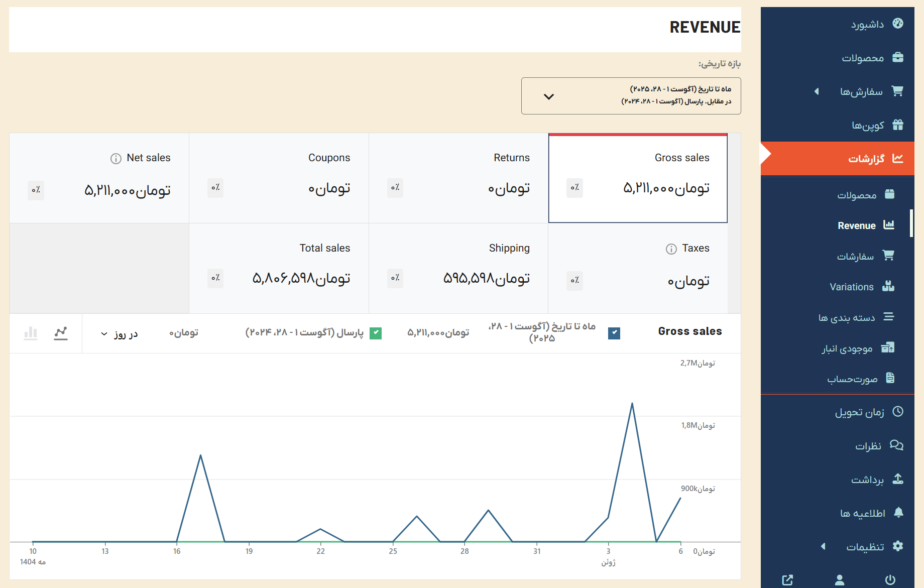The width and height of the screenshot is (924, 588).
Task: Open the date range dropdown
Action: [631, 96]
